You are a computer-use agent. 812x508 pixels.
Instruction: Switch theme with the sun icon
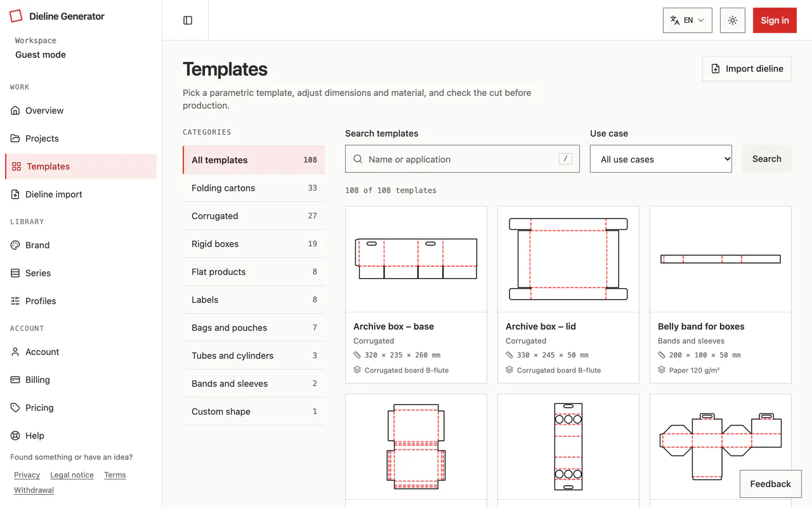pyautogui.click(x=733, y=20)
